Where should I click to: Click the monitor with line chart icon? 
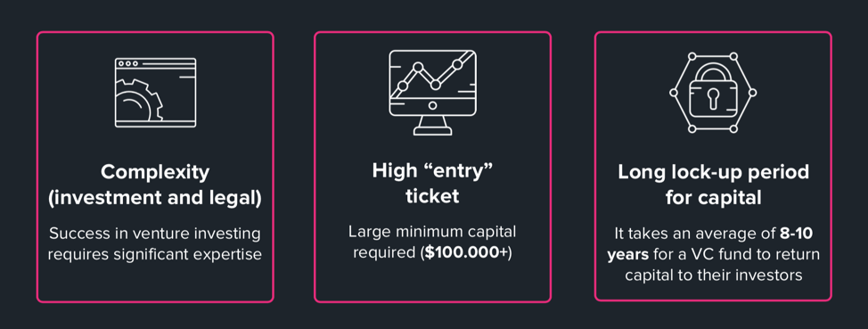(x=433, y=93)
